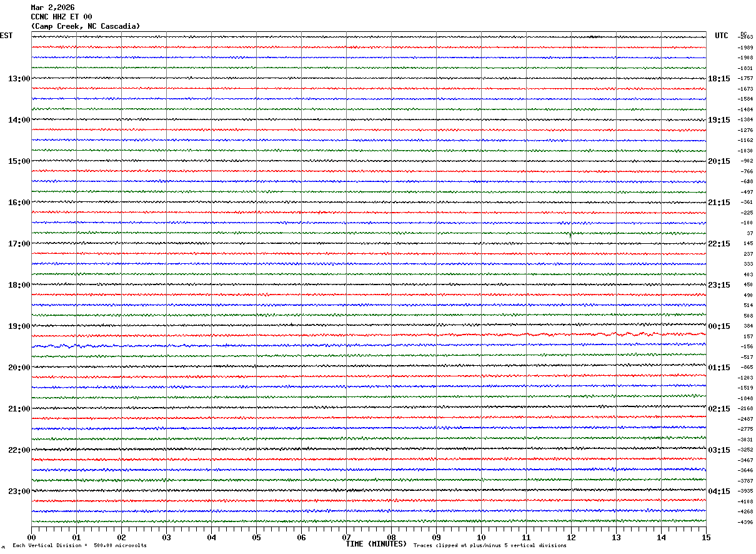
Task: Select DC offset value -1030
Action: (x=746, y=151)
